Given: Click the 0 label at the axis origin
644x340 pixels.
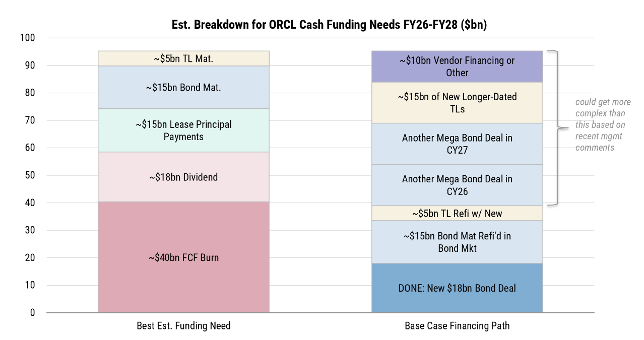Looking at the screenshot, I should pos(32,313).
